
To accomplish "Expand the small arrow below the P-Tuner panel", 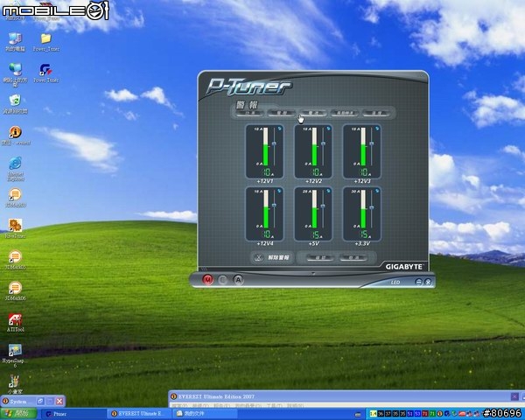I will pyautogui.click(x=313, y=273).
